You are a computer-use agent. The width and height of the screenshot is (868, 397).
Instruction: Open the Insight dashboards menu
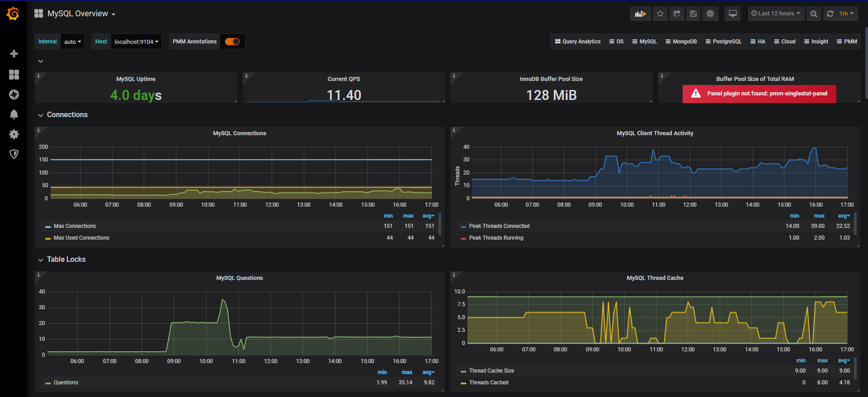click(x=816, y=42)
